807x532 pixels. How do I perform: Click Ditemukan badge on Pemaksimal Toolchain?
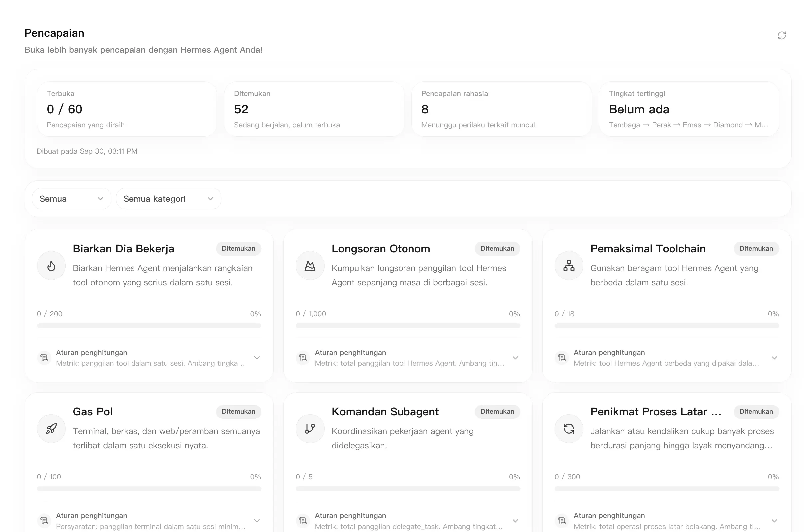coord(756,248)
